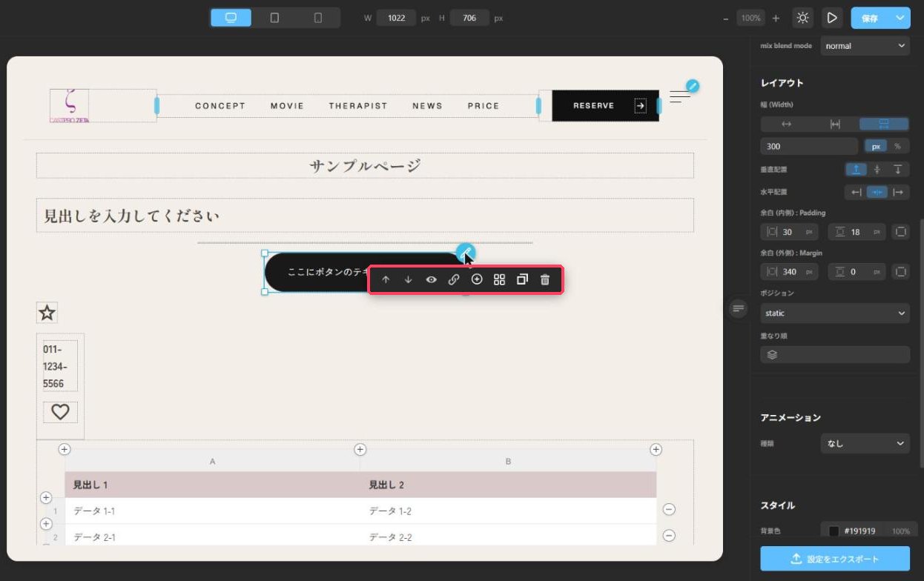
Task: Click the MOVIE navigation item
Action: tap(287, 106)
